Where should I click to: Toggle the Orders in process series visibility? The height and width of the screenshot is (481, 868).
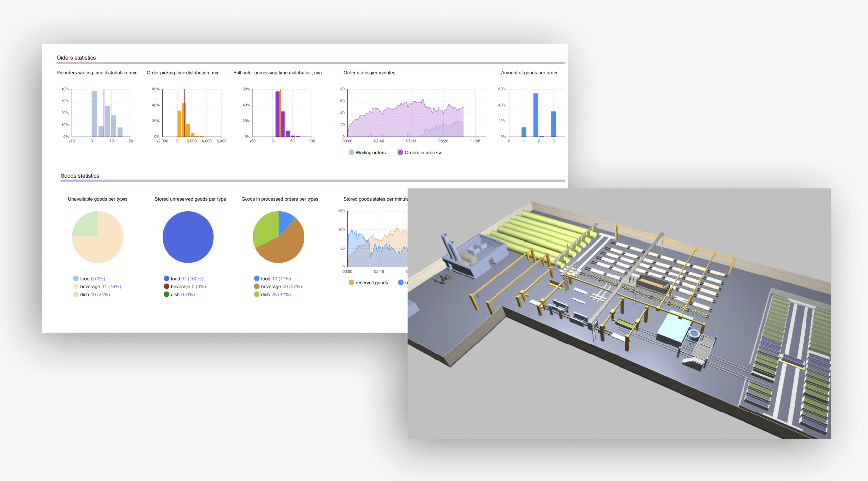[422, 152]
